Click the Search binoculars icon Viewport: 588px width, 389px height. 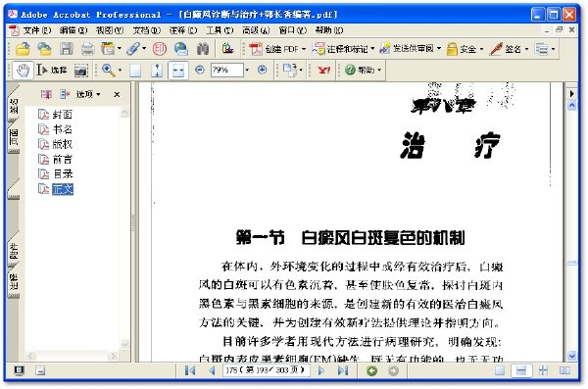pyautogui.click(x=203, y=49)
